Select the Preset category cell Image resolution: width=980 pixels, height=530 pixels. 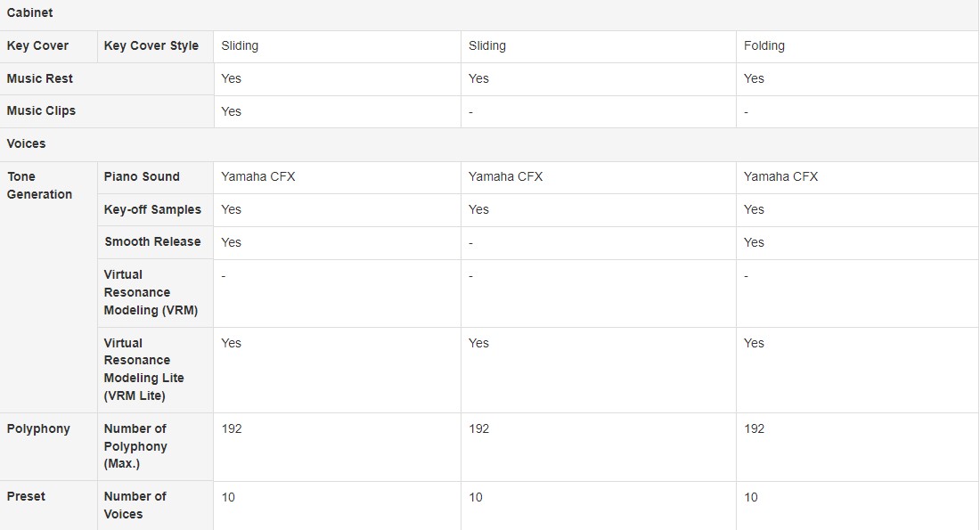tap(26, 496)
